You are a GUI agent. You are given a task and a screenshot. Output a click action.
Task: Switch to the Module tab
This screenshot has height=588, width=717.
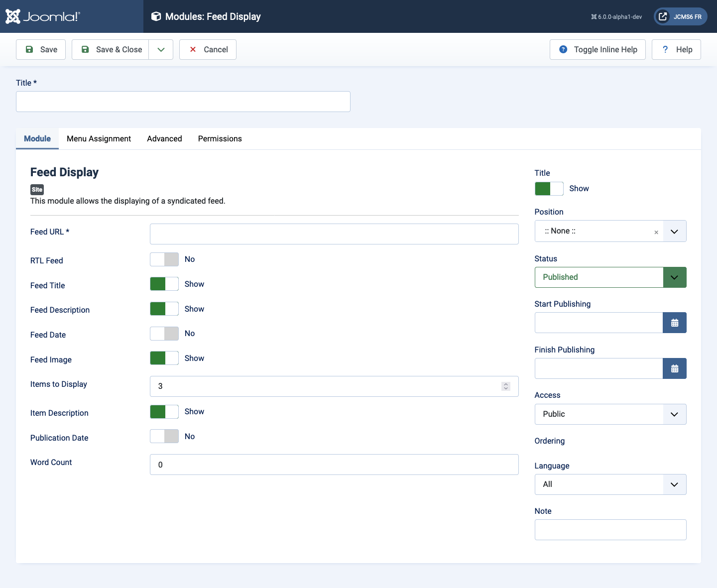pos(37,138)
